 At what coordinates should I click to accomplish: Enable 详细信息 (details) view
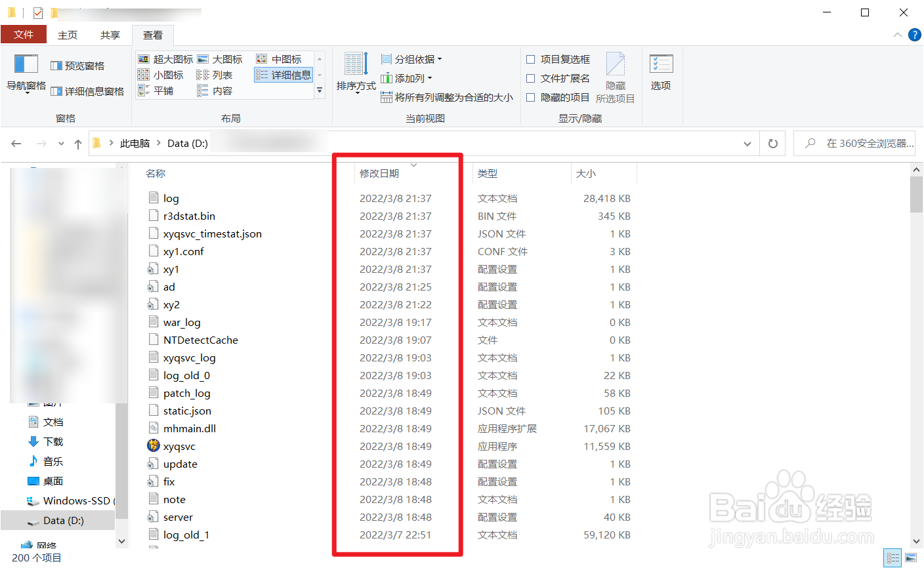pos(283,73)
